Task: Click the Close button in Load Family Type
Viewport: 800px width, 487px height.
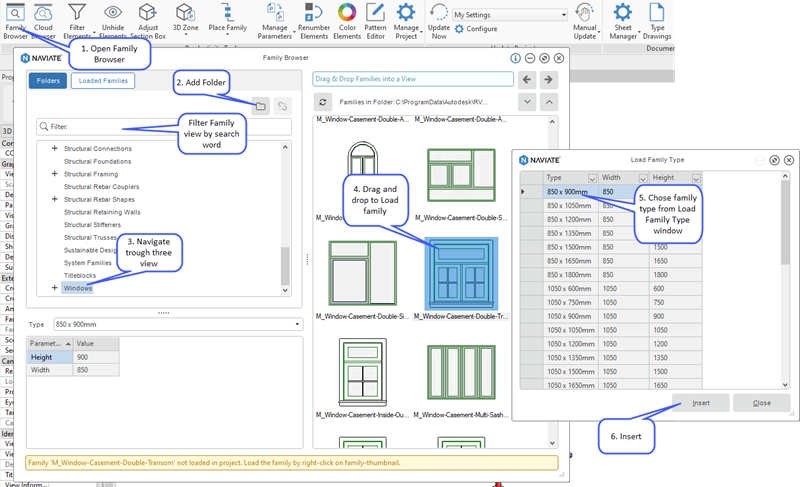Action: pos(761,402)
